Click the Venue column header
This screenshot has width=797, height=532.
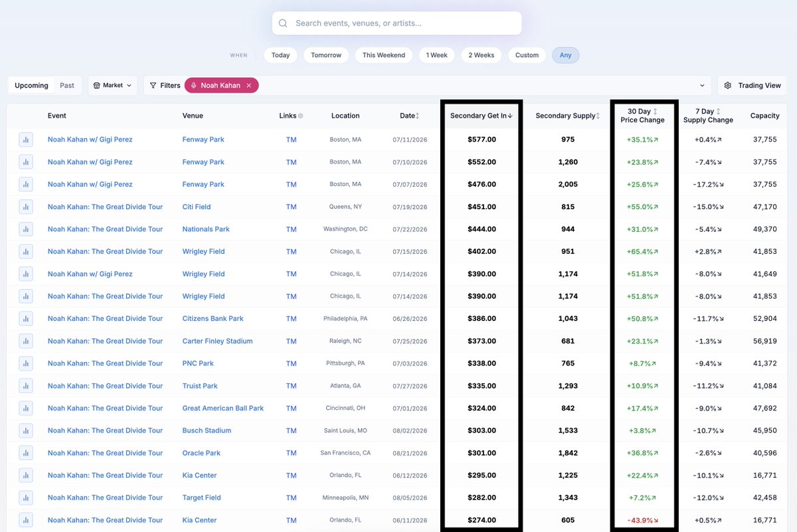[193, 116]
